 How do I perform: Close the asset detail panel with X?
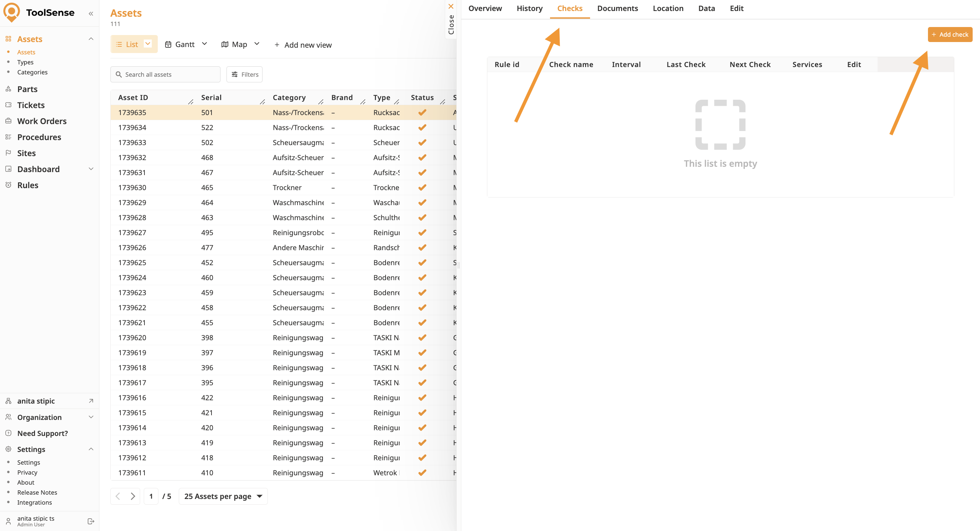(x=451, y=6)
